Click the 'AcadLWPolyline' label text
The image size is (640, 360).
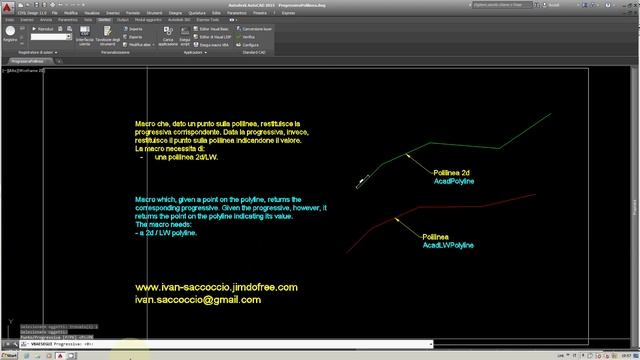point(448,245)
